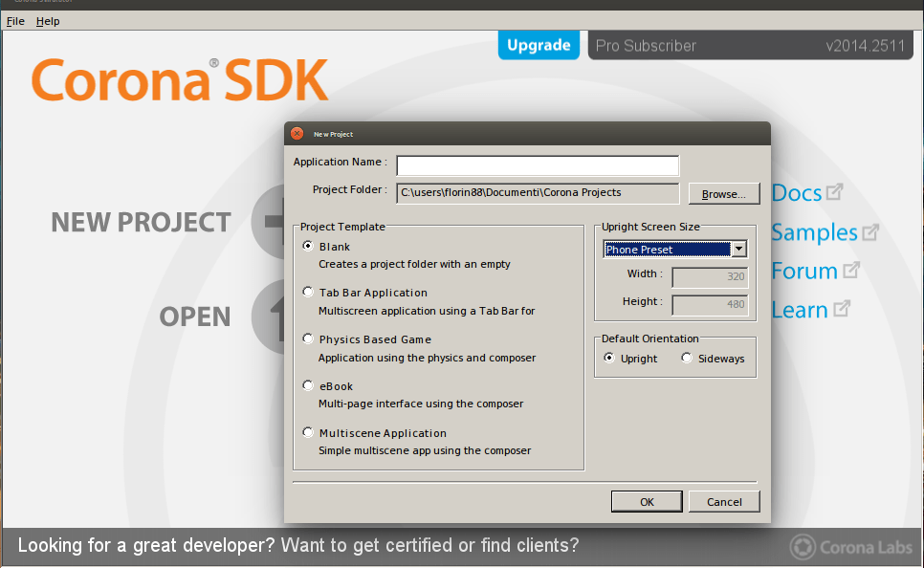Click 'Application using the physics and composer' text
The width and height of the screenshot is (924, 568).
[427, 358]
